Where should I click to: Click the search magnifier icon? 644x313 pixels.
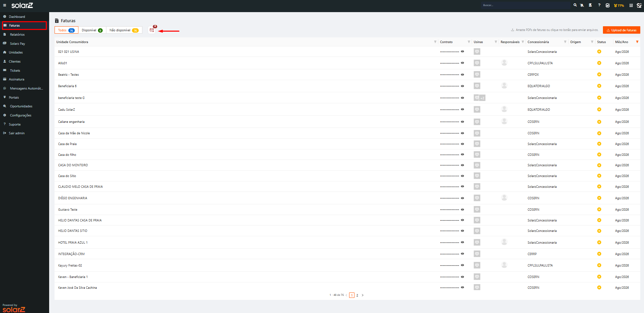pyautogui.click(x=575, y=5)
